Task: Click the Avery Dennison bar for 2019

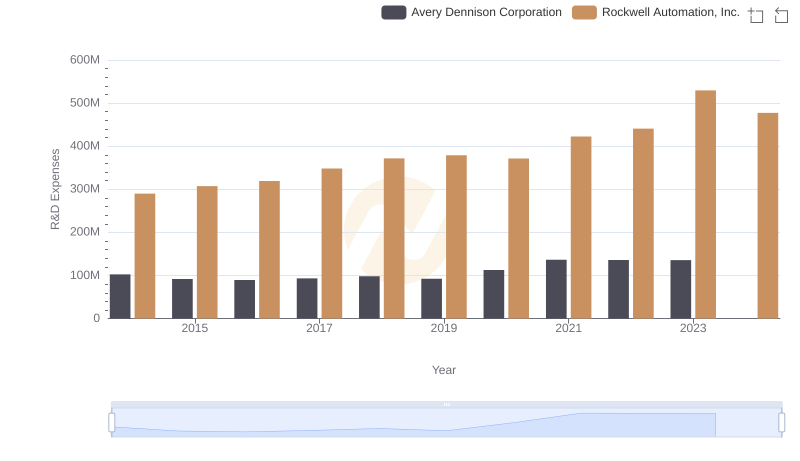Action: (432, 298)
